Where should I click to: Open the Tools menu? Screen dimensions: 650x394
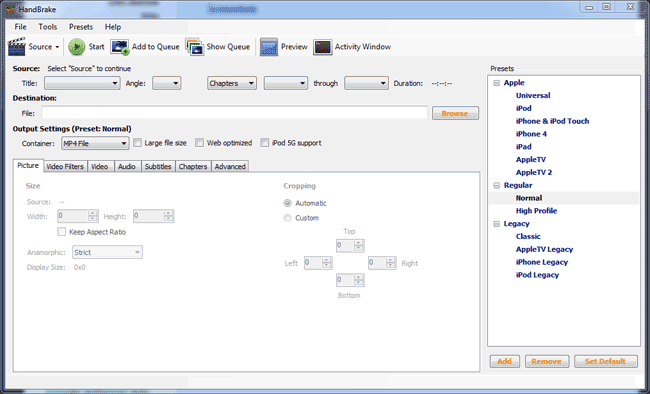coord(48,27)
